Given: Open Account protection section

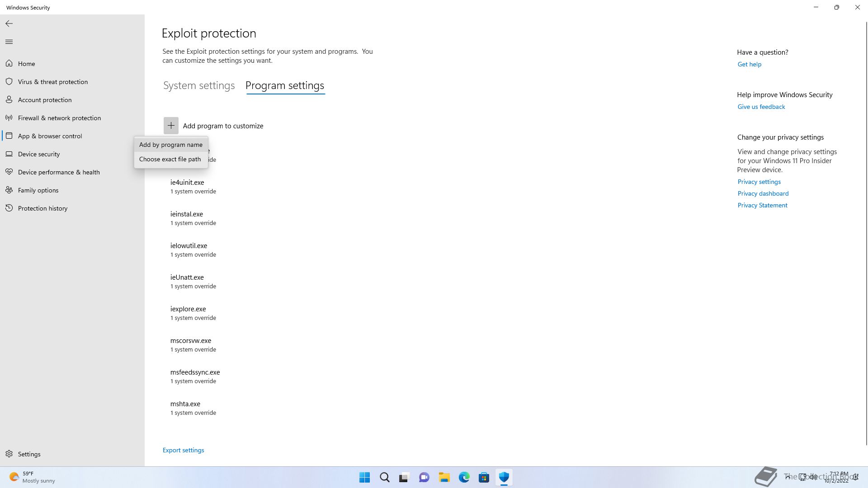Looking at the screenshot, I should pos(45,100).
